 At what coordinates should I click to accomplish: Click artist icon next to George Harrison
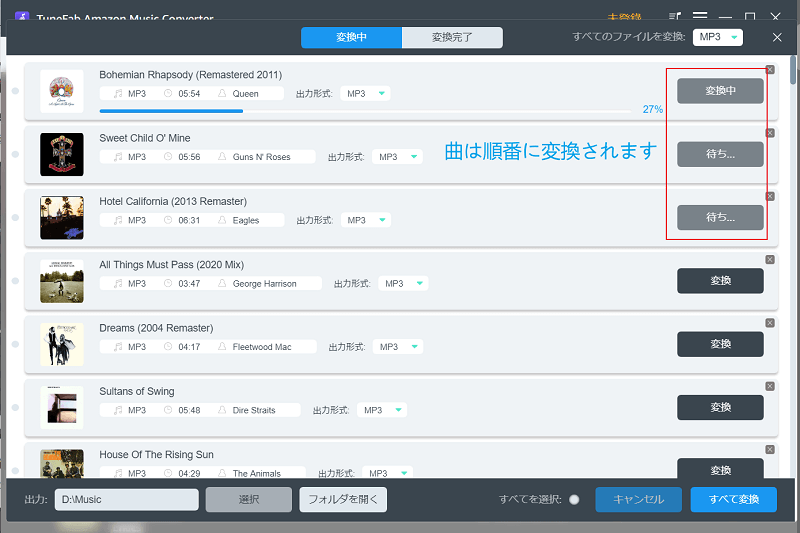click(222, 283)
